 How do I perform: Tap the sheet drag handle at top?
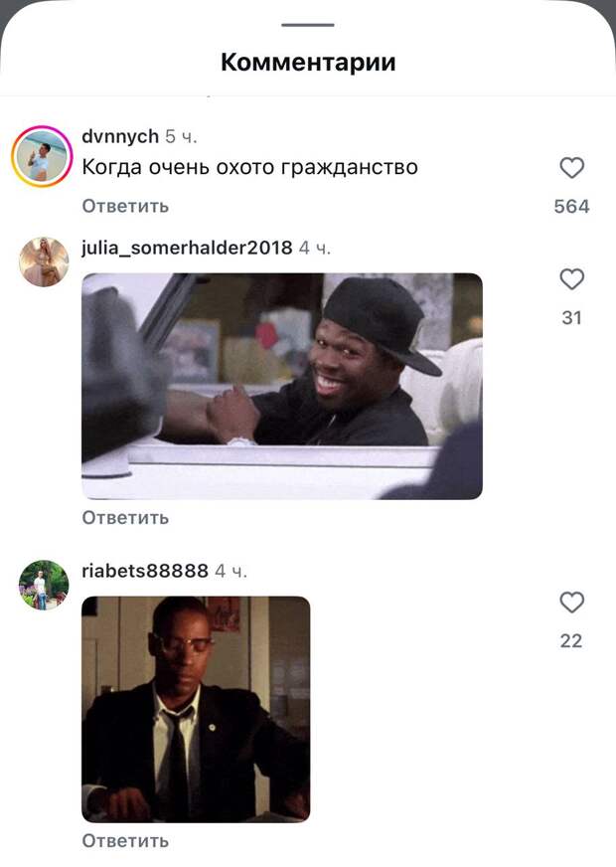point(308,25)
